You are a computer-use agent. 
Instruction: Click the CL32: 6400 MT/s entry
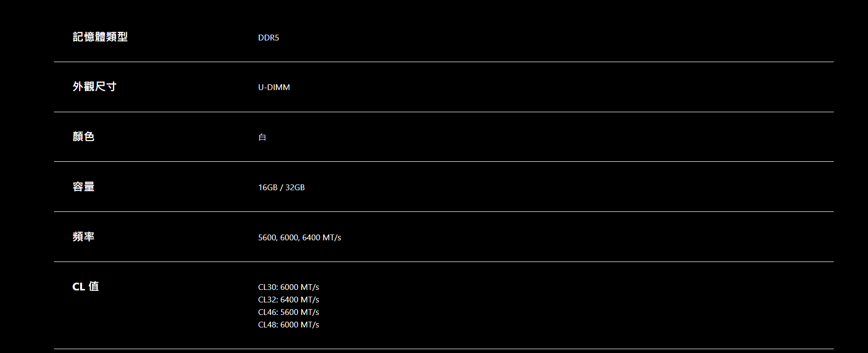point(288,300)
